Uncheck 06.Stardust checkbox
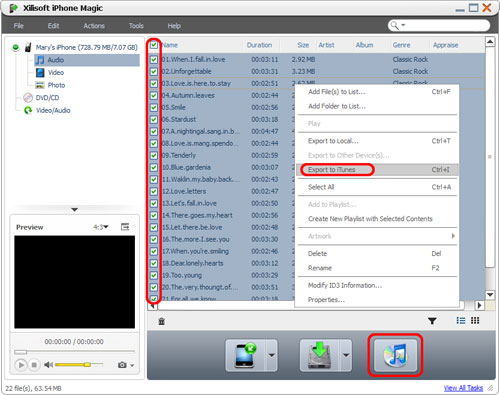500x395 pixels. coord(154,120)
